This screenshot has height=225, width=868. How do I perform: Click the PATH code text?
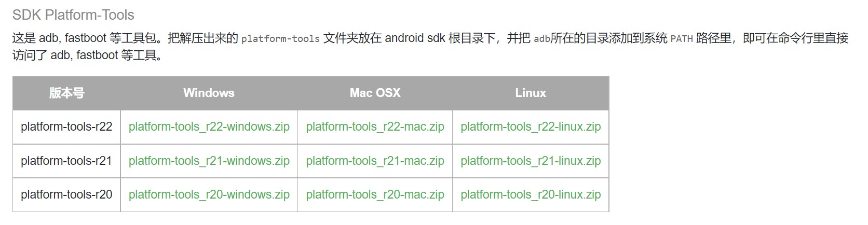682,39
